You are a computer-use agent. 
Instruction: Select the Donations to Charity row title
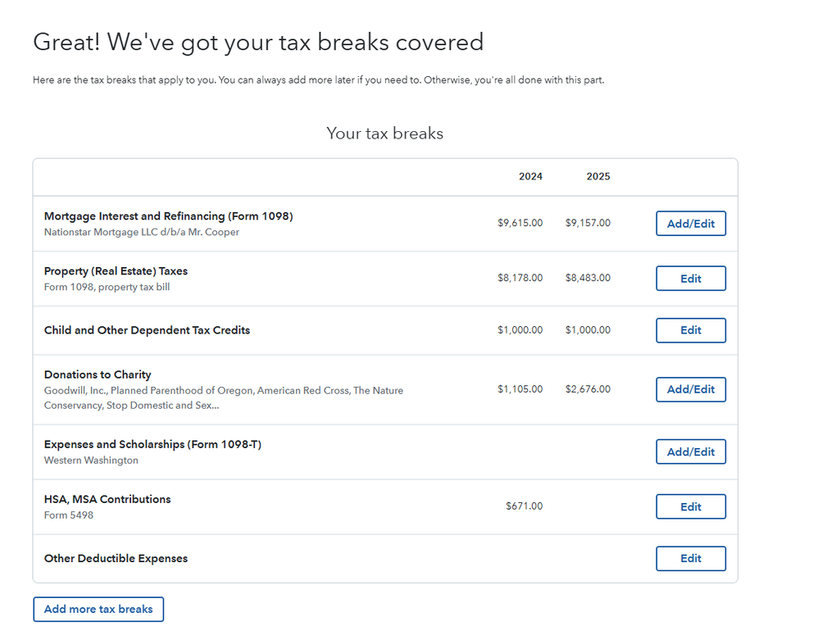pos(98,374)
